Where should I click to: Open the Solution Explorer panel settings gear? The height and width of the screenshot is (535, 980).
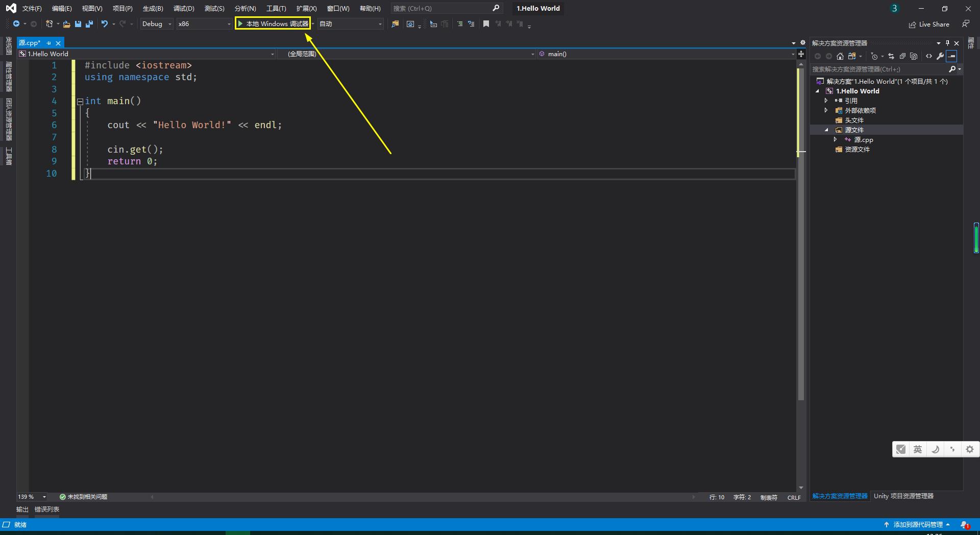(803, 43)
